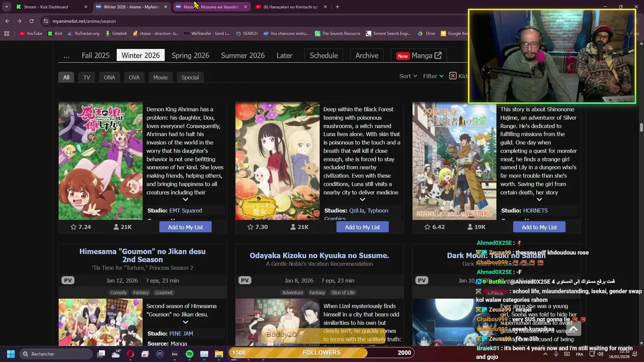
Task: Switch to the Maou no Musume wa Yasashisugiru tab
Action: tap(210, 7)
